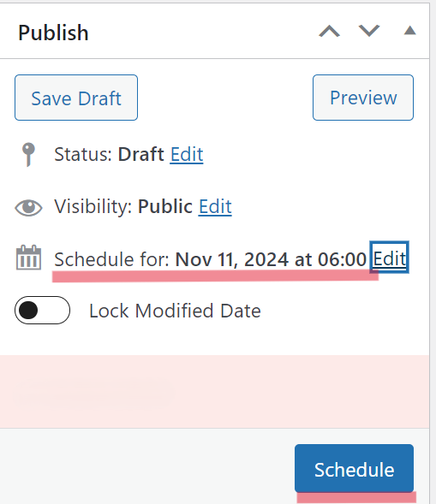Click the key icon beside Status
436x504 pixels.
point(28,155)
